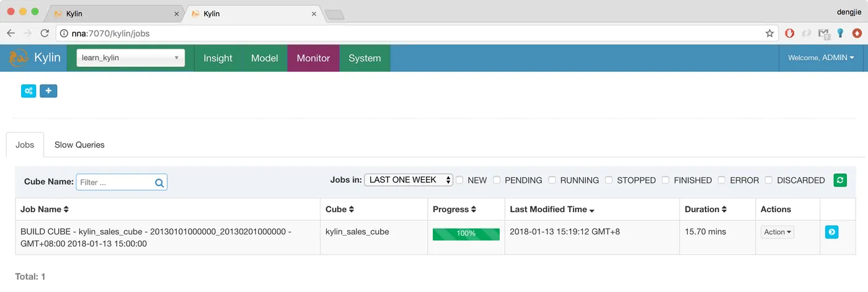Open the Welcome, ADMIN user menu

(821, 58)
